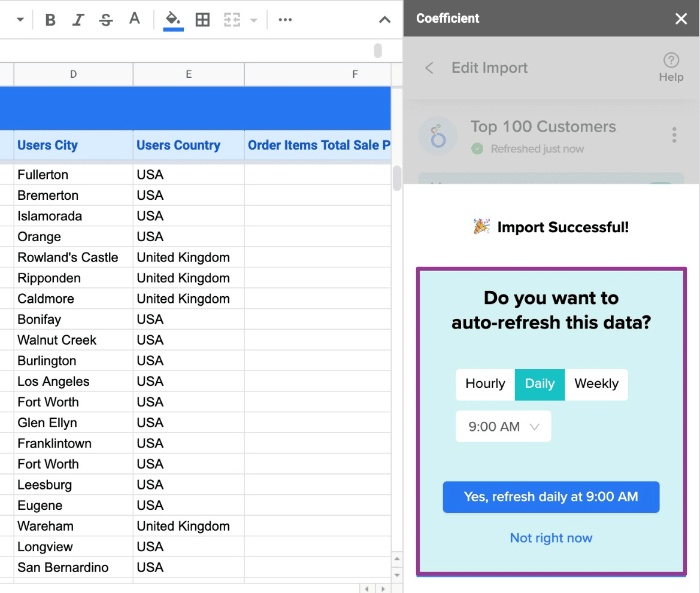Click the horizontal scrollbar right arrow
The width and height of the screenshot is (700, 593).
[383, 589]
